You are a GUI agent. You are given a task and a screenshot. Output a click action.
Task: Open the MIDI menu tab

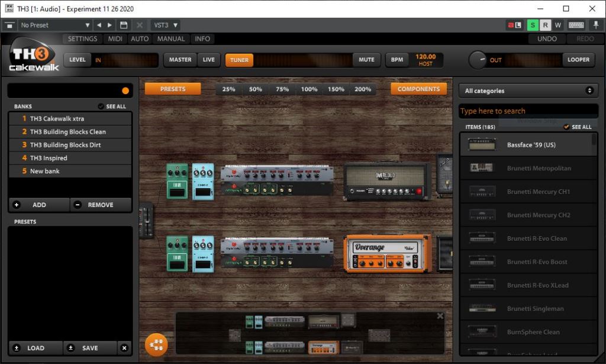click(115, 39)
